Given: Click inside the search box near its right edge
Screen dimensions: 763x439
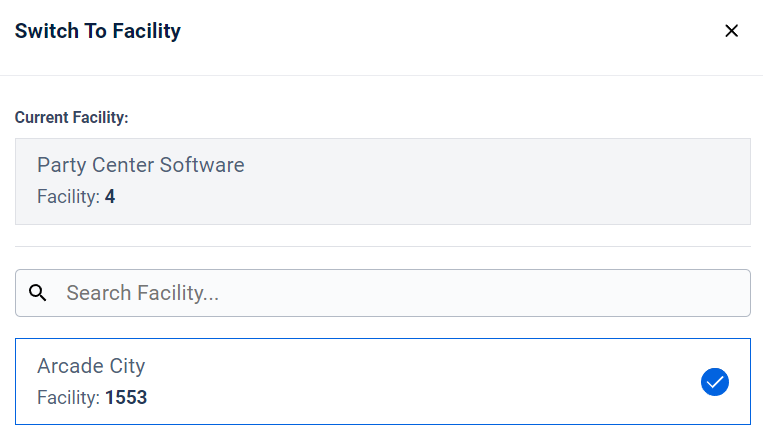Looking at the screenshot, I should point(720,293).
